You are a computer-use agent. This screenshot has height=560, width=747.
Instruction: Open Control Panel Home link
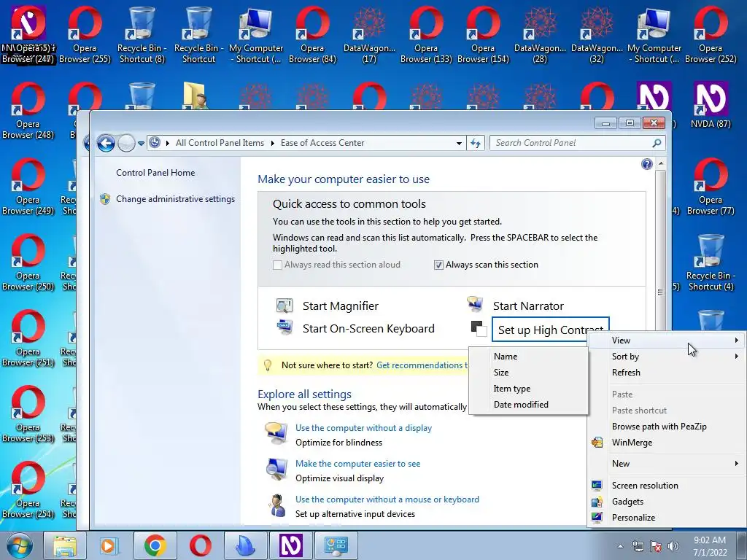point(155,173)
